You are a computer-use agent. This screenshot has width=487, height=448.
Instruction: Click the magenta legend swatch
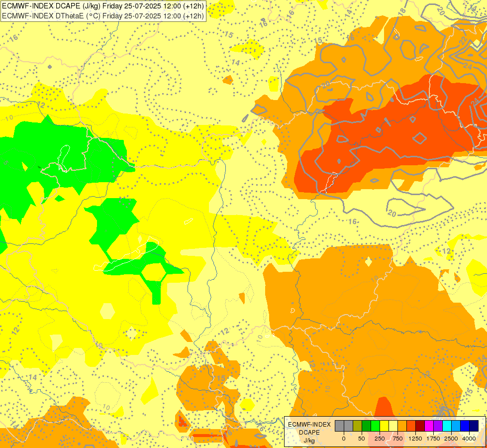tap(429, 426)
